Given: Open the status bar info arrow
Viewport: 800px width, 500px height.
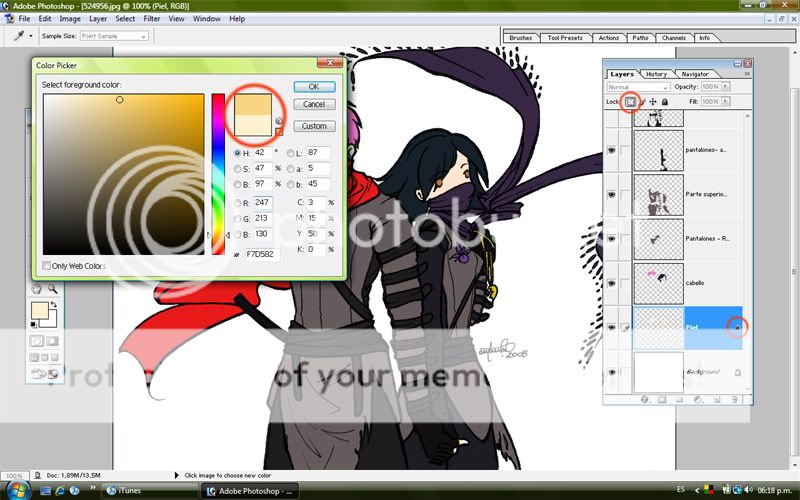Looking at the screenshot, I should tap(177, 475).
